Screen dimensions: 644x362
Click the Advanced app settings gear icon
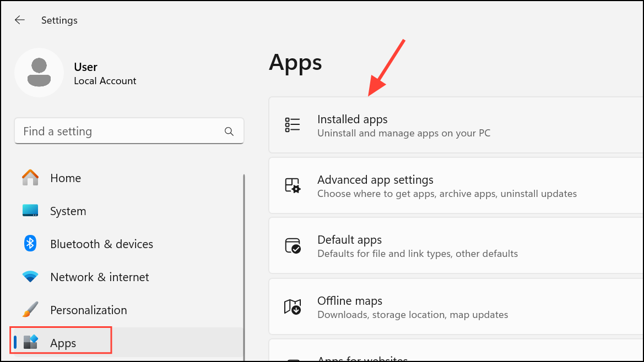click(x=293, y=185)
